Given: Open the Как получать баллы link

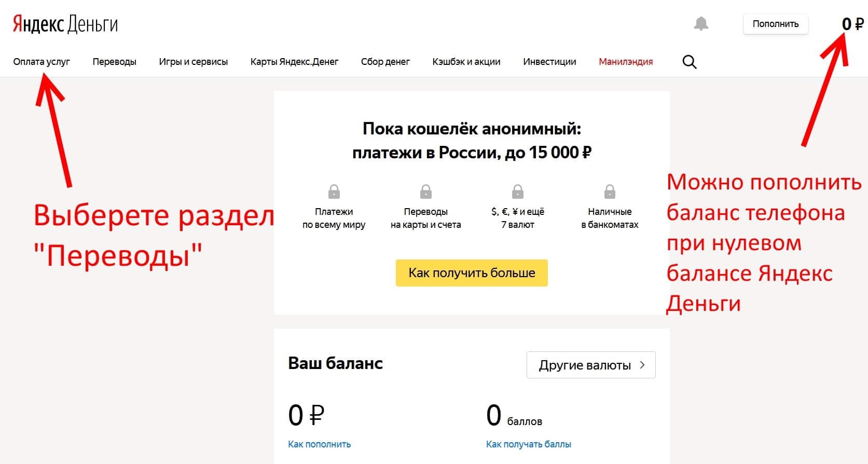Looking at the screenshot, I should click(528, 444).
